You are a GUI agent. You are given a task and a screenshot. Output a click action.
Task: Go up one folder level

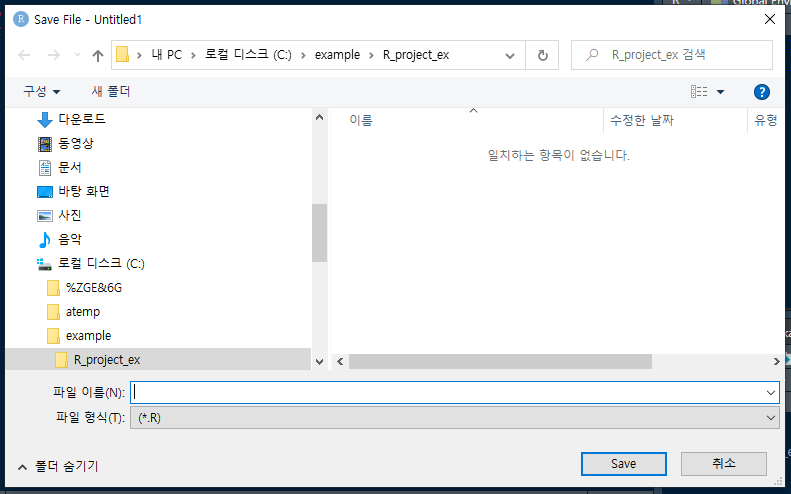(x=98, y=55)
